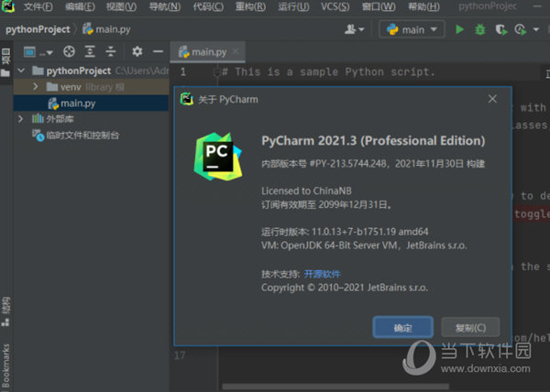Click the PyCharm app icon in title bar

(x=7, y=6)
